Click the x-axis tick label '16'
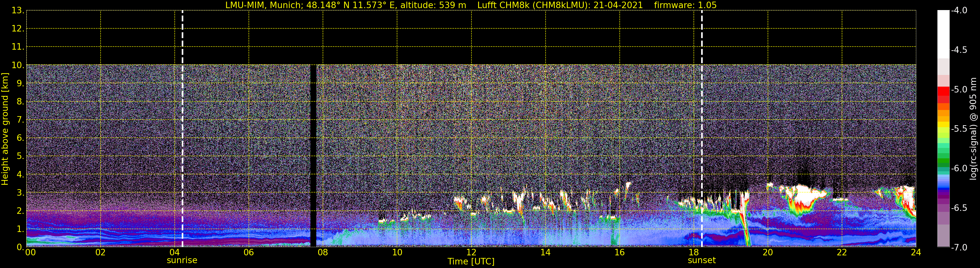Image resolution: width=980 pixels, height=268 pixels. coord(619,252)
